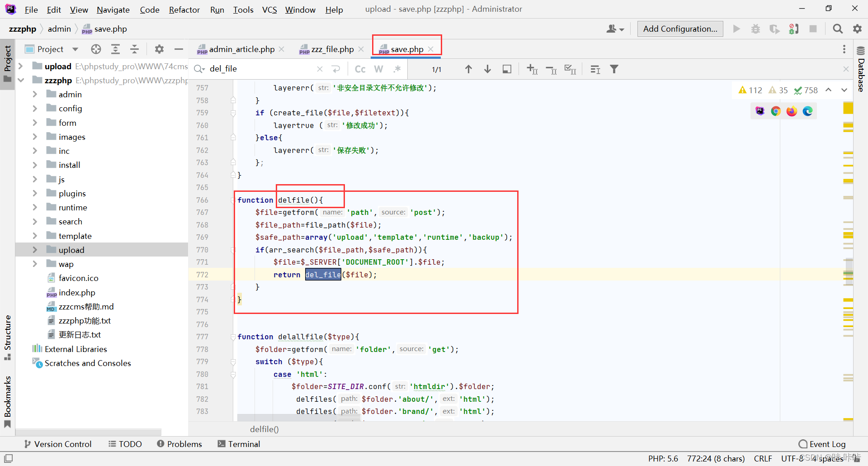Open the Event Log

coord(822,444)
